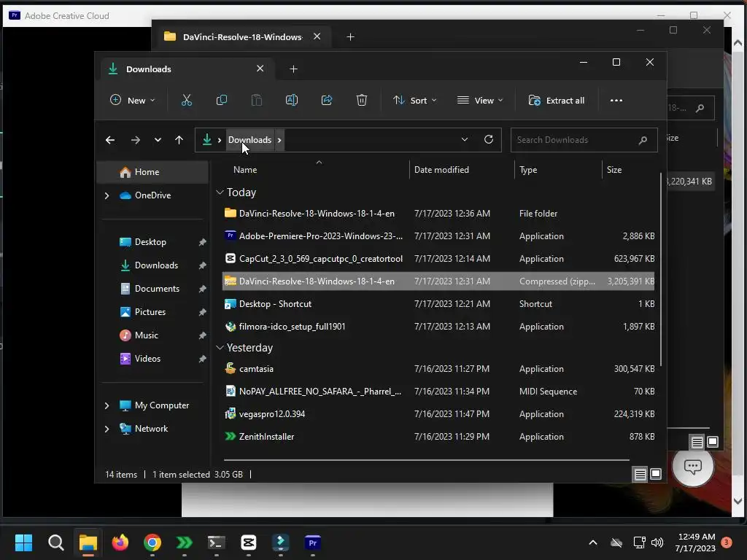Click chevron after Downloads in address bar
The width and height of the screenshot is (747, 560).
[279, 140]
